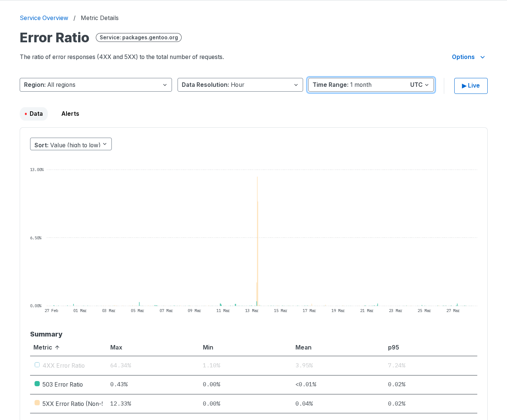Click the Data Resolution chevron arrow

(x=296, y=85)
